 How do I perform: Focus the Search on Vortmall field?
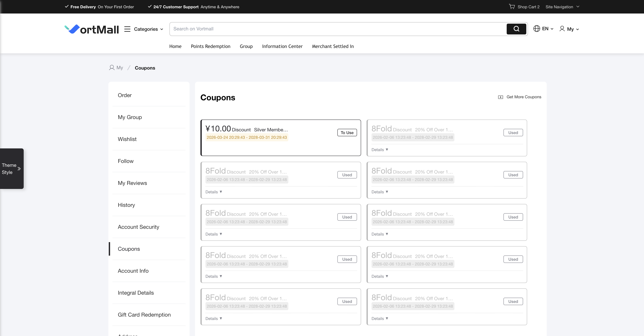click(x=338, y=29)
